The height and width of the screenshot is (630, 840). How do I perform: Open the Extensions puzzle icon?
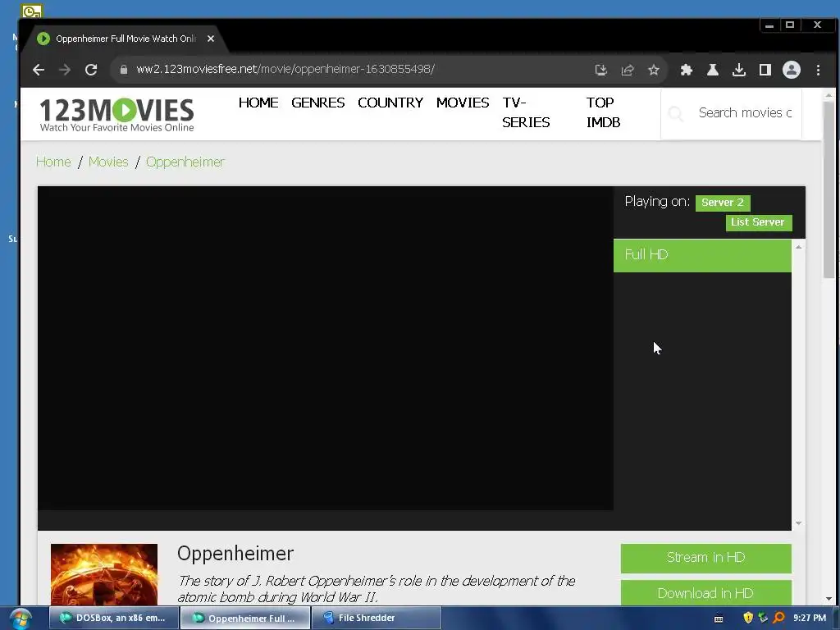pyautogui.click(x=687, y=70)
